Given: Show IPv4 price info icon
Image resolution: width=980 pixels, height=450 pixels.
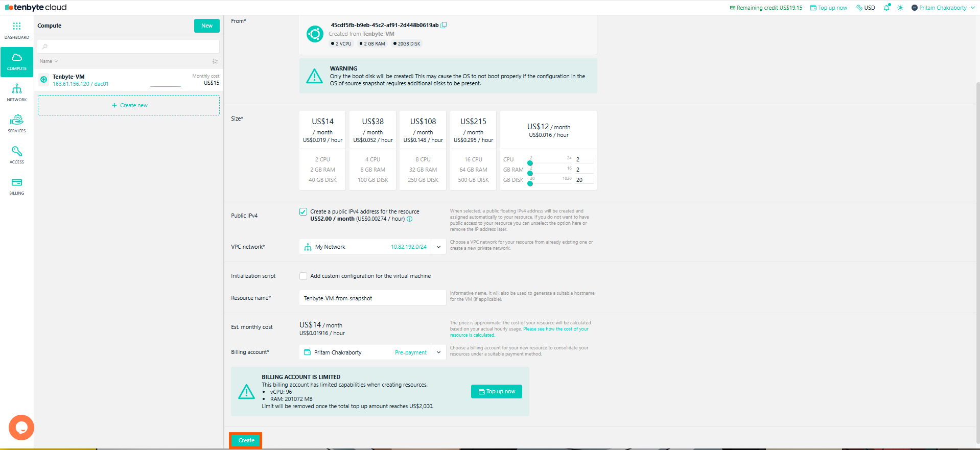Looking at the screenshot, I should pos(410,219).
